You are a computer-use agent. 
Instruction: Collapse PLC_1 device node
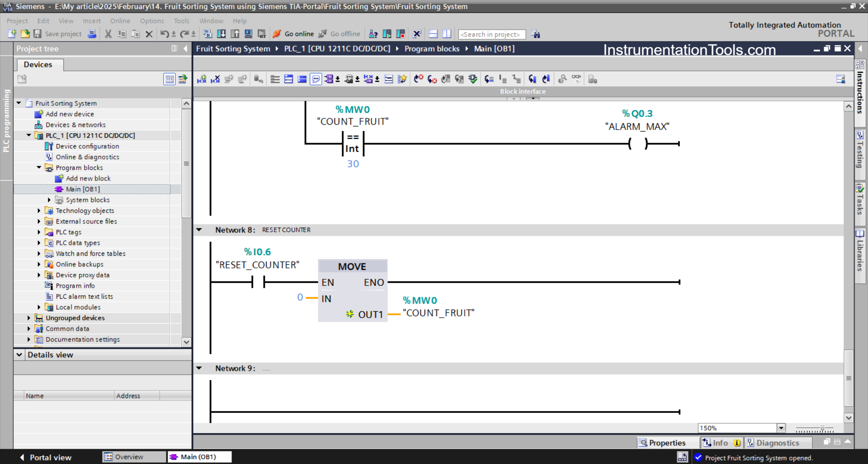pos(29,135)
